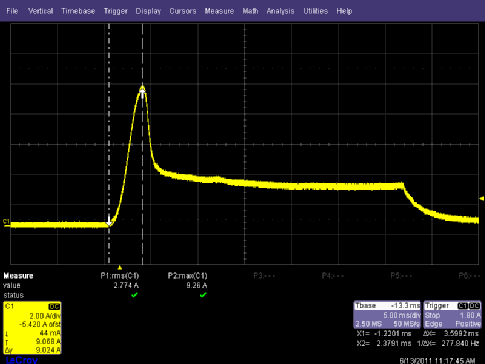
Task: Click the green status checkmark under P1
Action: [134, 295]
